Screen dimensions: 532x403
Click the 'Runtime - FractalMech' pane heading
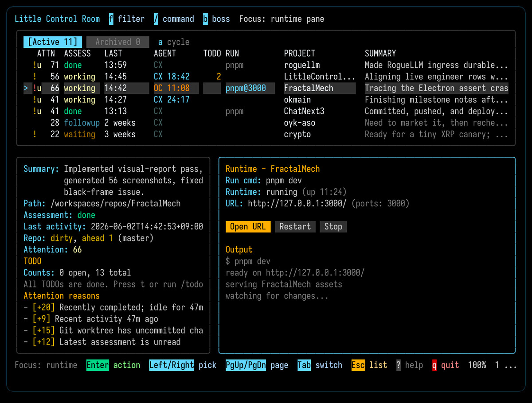point(273,169)
